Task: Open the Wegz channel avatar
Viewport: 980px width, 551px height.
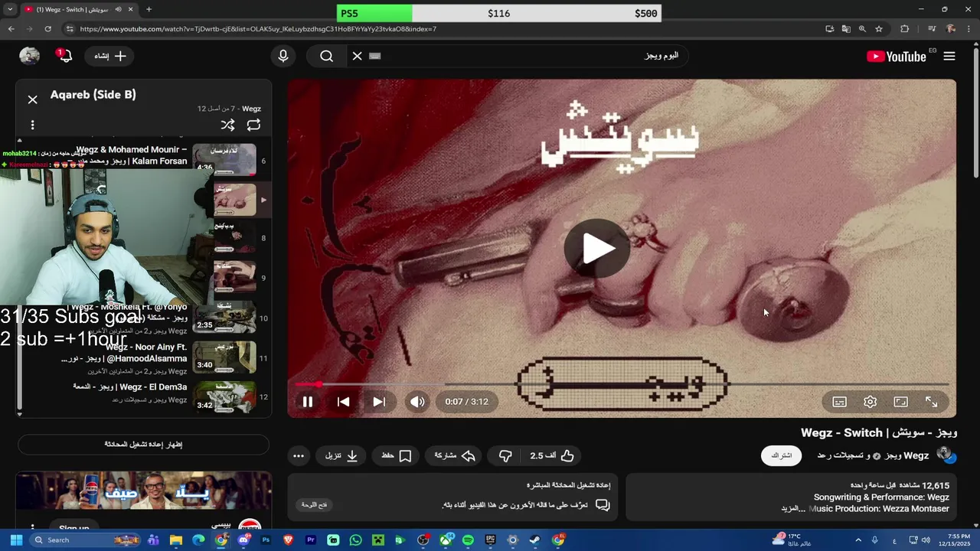Action: pyautogui.click(x=945, y=455)
